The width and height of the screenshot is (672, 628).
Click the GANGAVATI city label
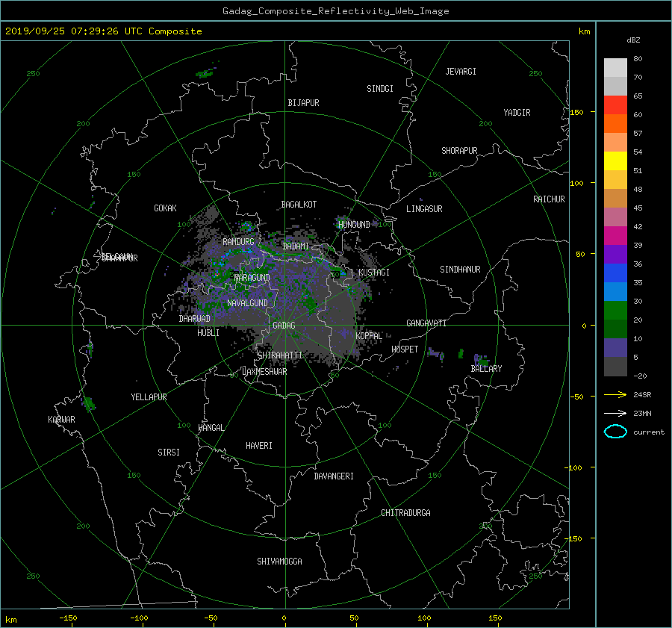coord(426,323)
